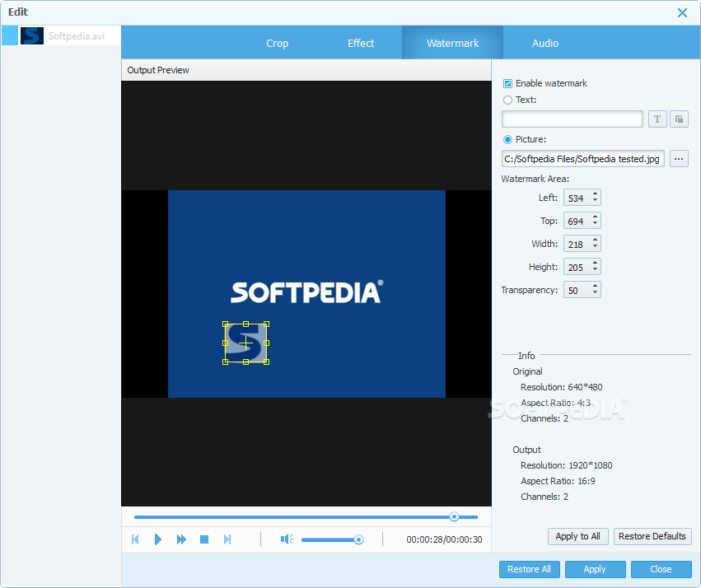Screen dimensions: 701x588
Task: Decrease the Height value
Action: click(595, 270)
